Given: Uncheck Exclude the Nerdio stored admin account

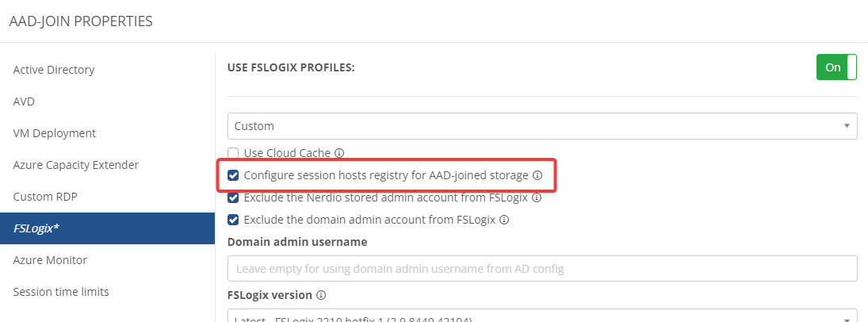Looking at the screenshot, I should (x=233, y=197).
